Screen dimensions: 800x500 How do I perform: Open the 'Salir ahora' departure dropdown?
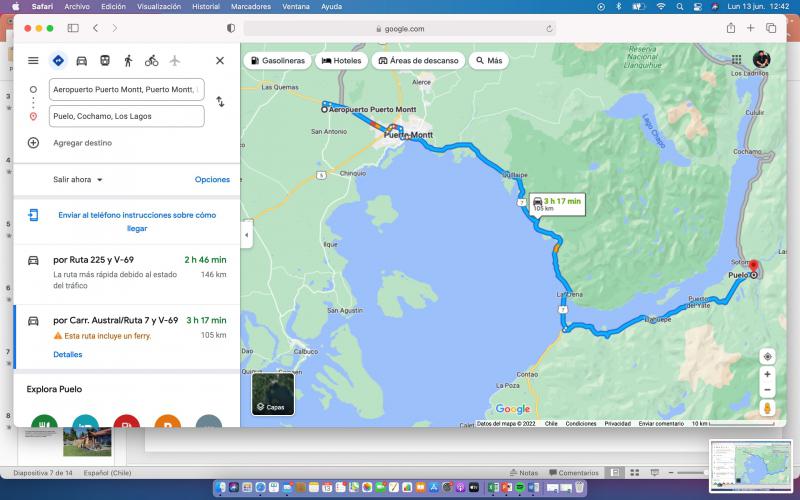point(79,180)
